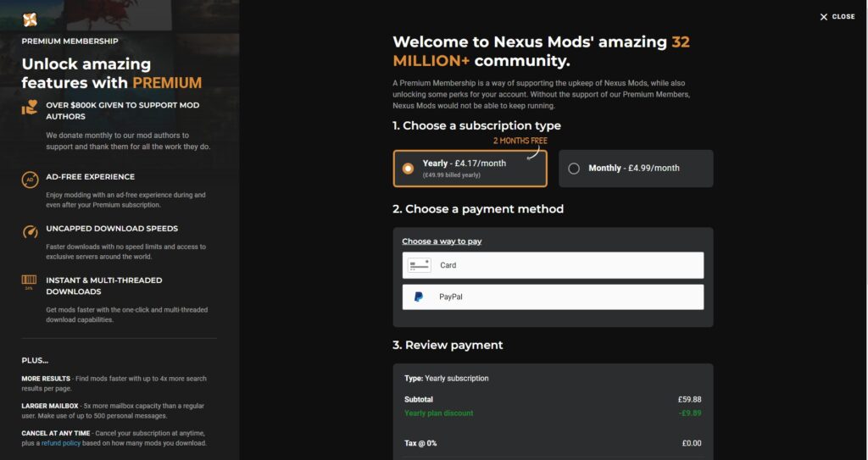Click the 'Tax @ 0%' label

(x=420, y=443)
